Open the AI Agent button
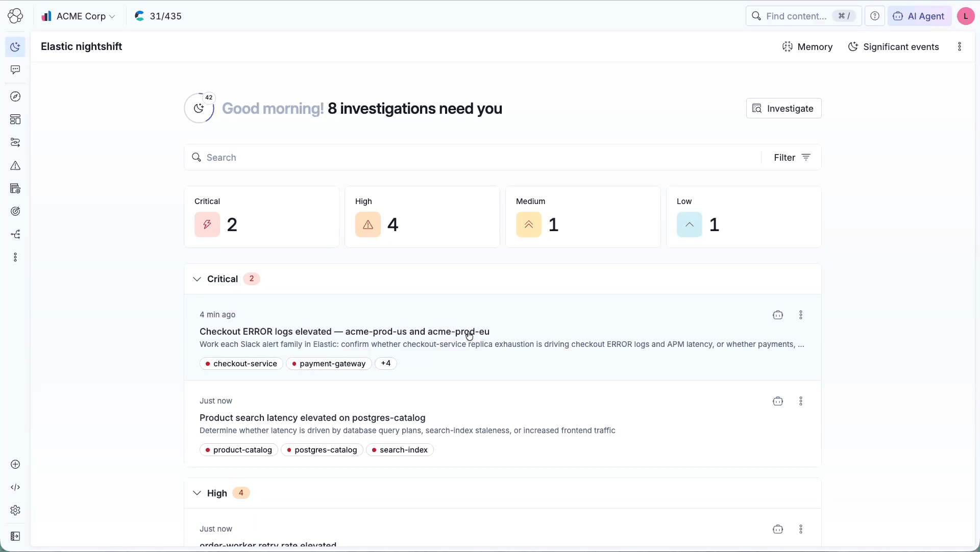Screen dimensions: 980x552 pyautogui.click(x=919, y=16)
